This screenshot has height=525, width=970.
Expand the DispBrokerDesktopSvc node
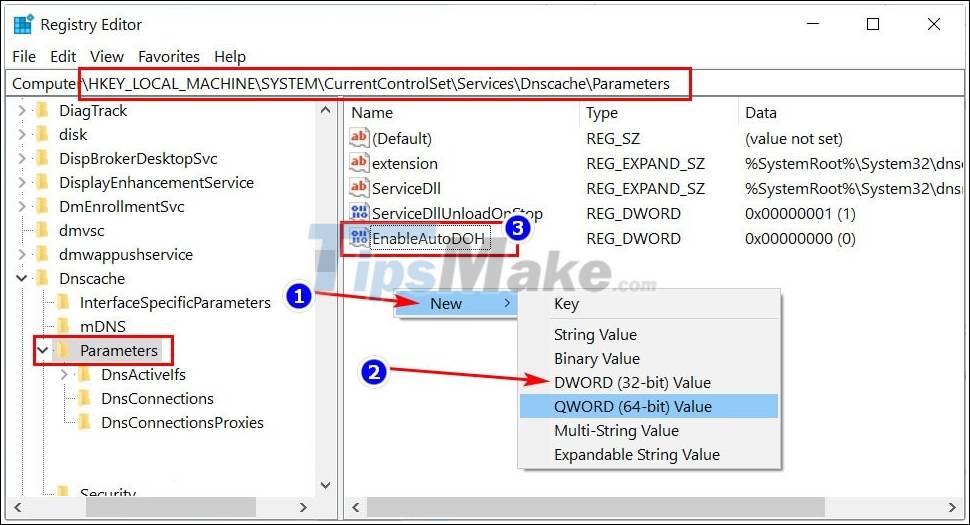22,158
